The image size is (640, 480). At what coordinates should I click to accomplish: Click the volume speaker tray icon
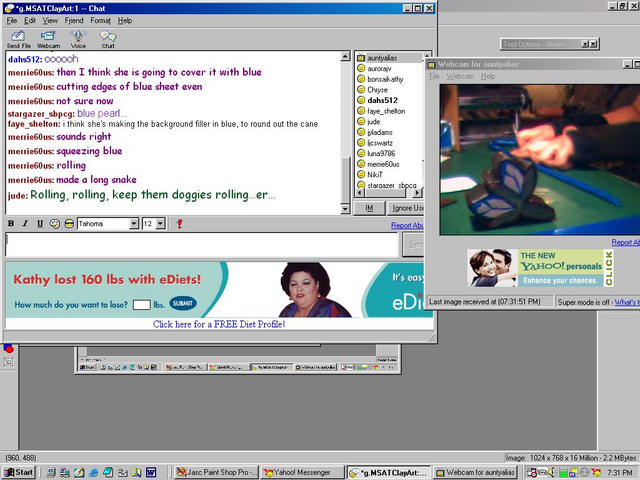(550, 473)
